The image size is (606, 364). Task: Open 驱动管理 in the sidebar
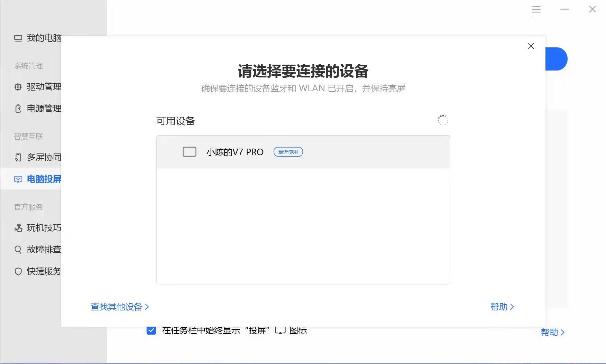click(37, 87)
